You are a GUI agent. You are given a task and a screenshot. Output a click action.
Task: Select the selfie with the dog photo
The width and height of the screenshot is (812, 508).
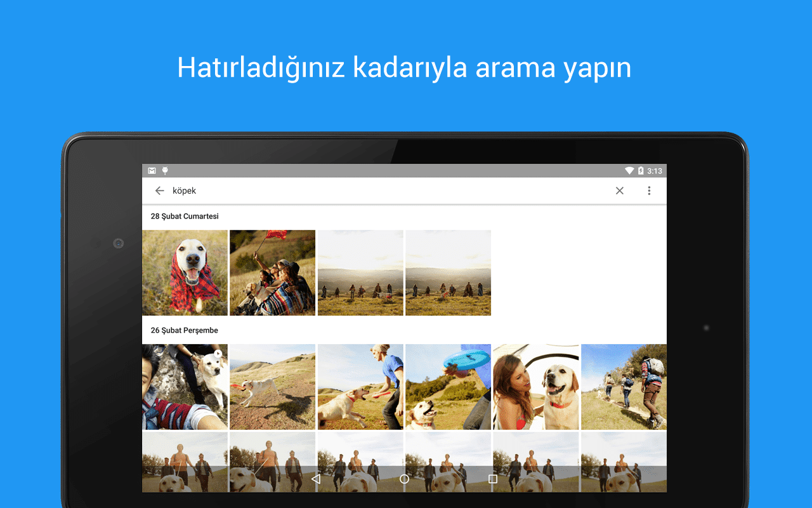click(185, 387)
